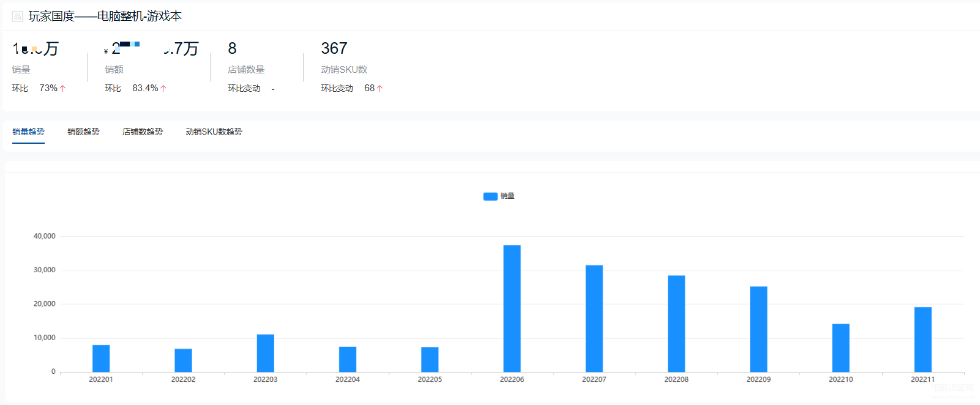Select the 202208 sales bar
Screen dimensions: 980x405
676,324
